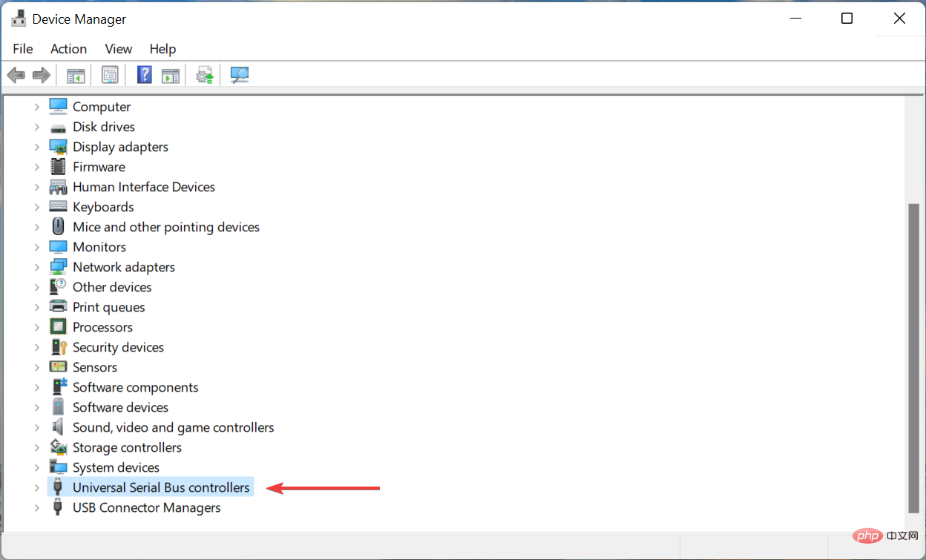Open the File menu
This screenshot has height=560, width=926.
click(x=23, y=49)
